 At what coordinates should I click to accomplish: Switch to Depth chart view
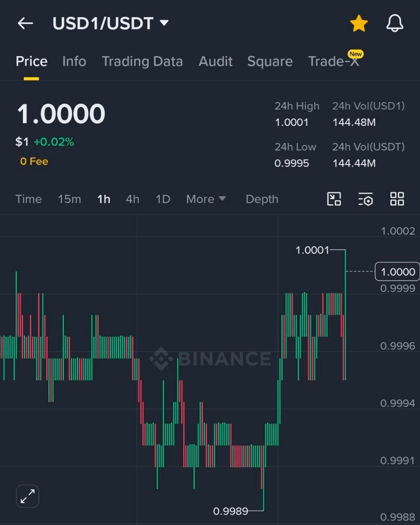click(262, 199)
